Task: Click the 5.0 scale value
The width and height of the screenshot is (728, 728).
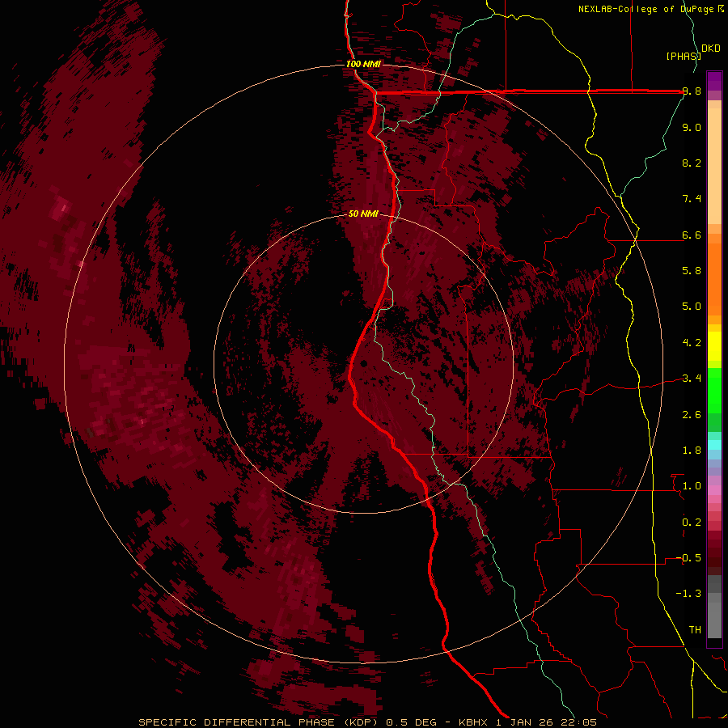Action: point(692,307)
